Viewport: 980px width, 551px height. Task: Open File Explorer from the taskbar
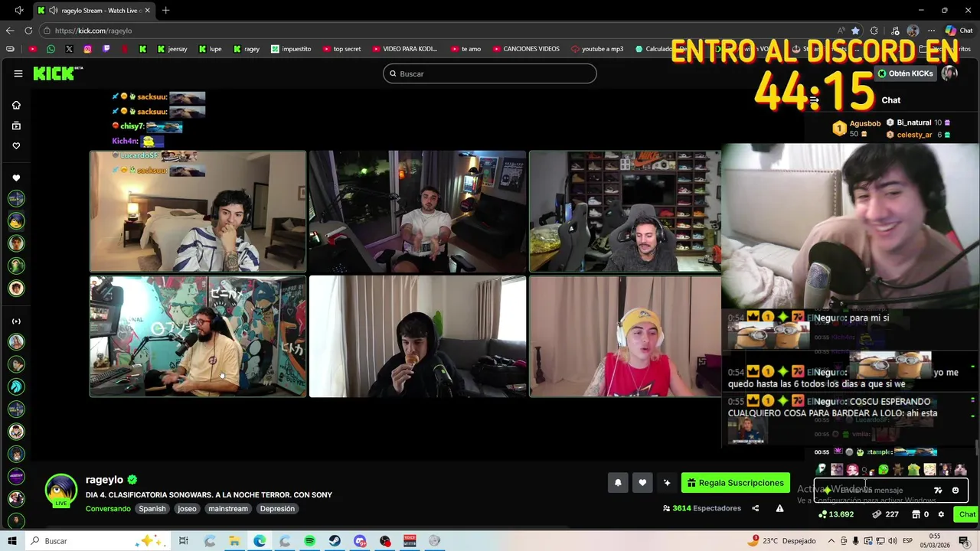tap(234, 541)
